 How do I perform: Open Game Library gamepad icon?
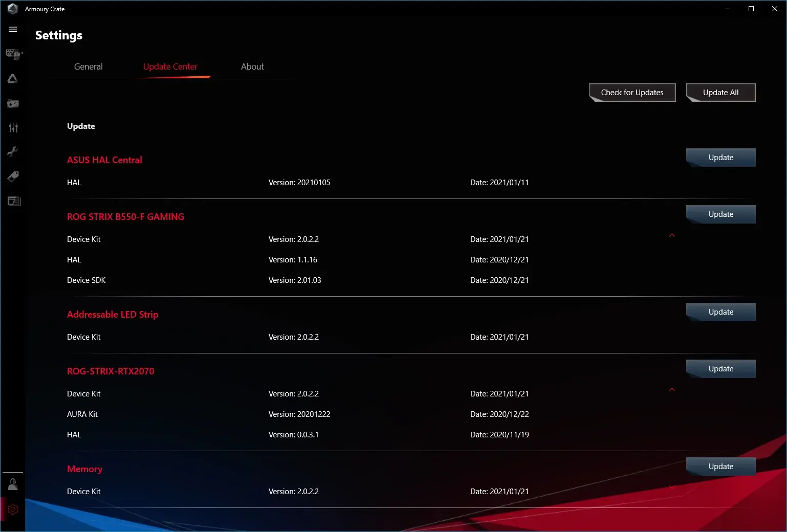13,104
